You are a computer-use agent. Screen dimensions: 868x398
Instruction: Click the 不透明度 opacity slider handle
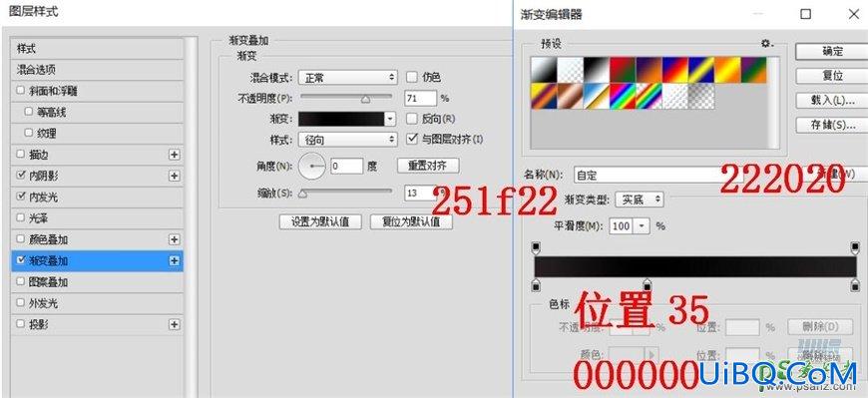(x=365, y=100)
